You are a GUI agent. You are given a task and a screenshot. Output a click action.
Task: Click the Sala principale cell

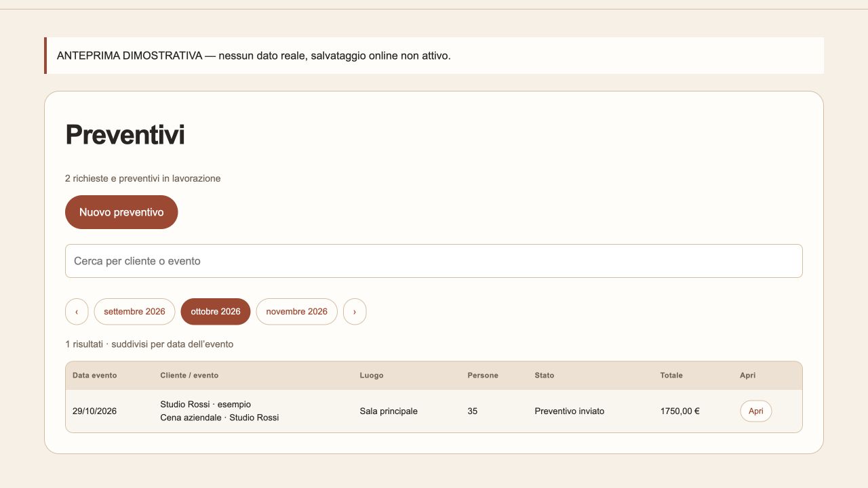click(x=389, y=411)
